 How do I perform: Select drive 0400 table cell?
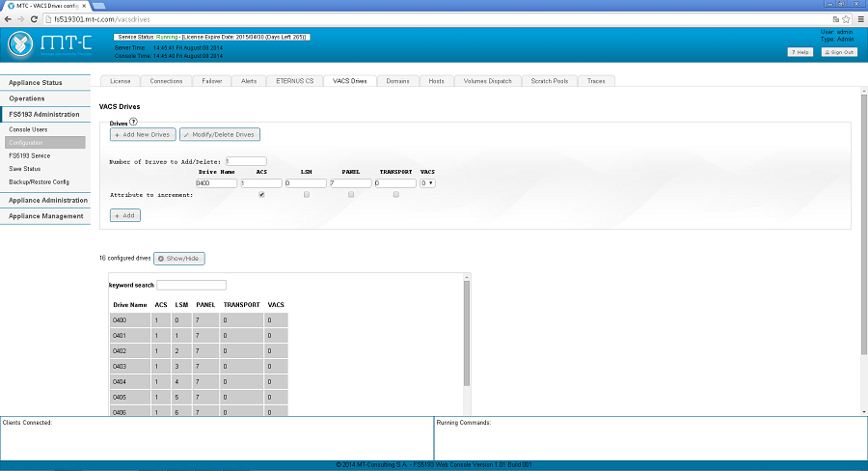130,319
